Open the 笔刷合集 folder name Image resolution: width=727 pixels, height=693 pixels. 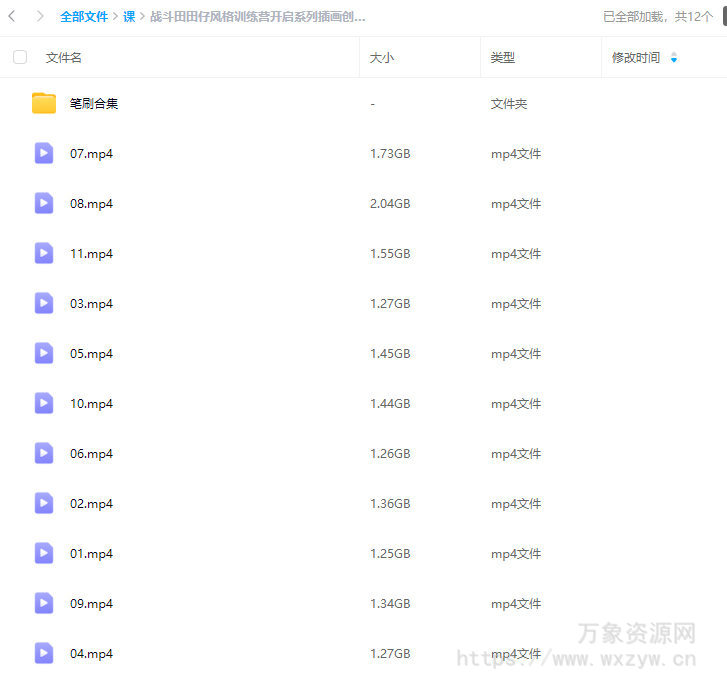tap(94, 103)
